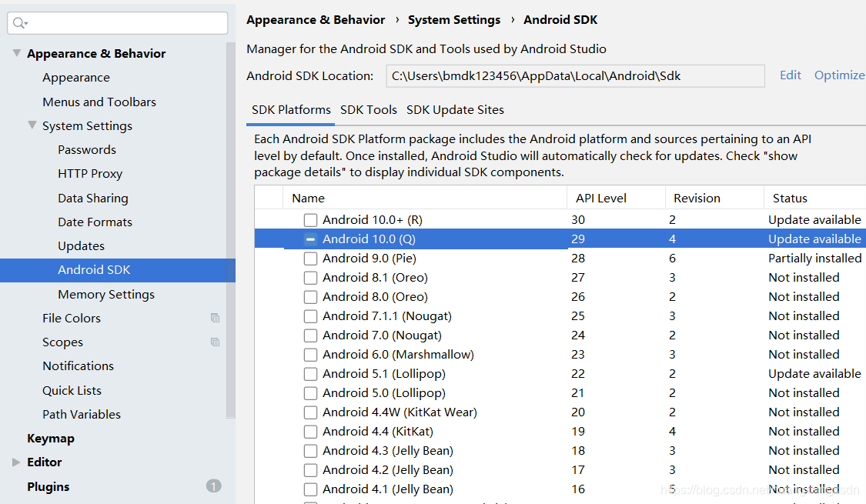
Task: Check the Android 4.3 (Jelly Bean) checkbox
Action: (x=310, y=451)
